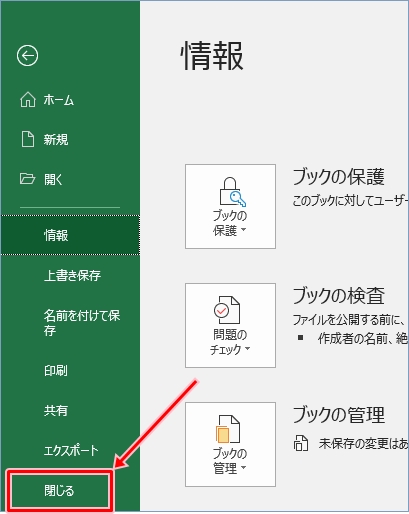This screenshot has height=514, width=409.
Task: Expand ブックの保護 dropdown arrow
Action: pyautogui.click(x=243, y=230)
